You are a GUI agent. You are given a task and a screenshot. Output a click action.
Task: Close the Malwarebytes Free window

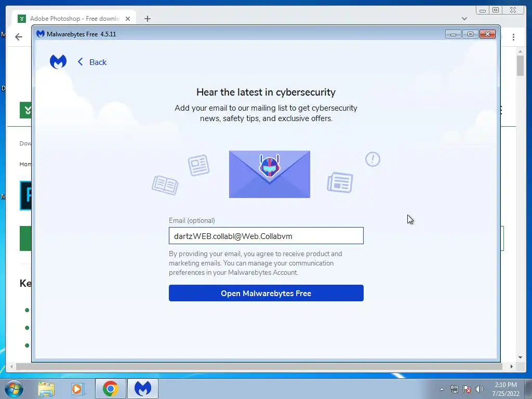coord(487,34)
